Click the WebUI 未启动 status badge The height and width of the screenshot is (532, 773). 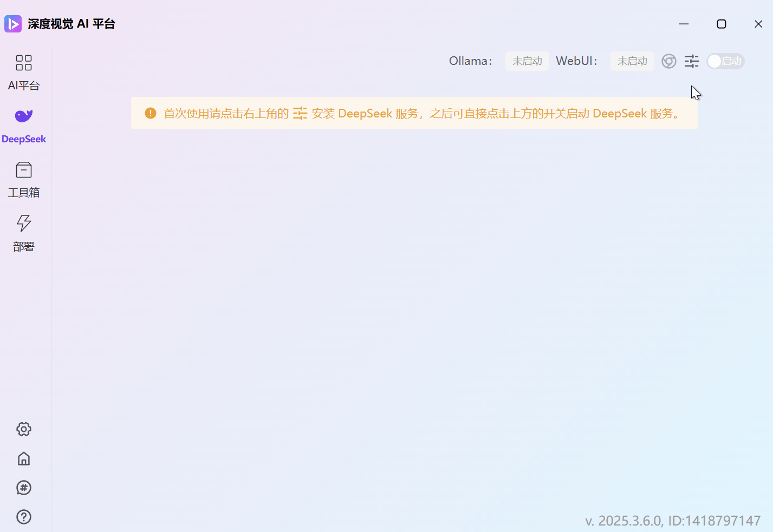tap(632, 61)
